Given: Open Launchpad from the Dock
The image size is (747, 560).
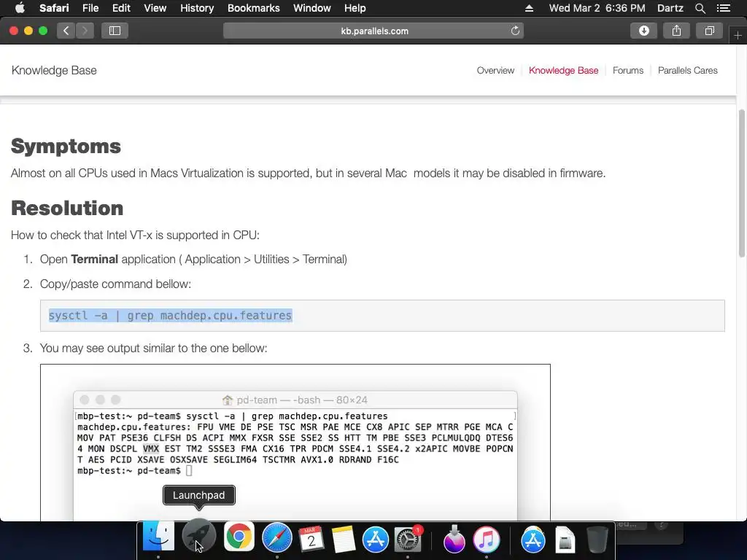Looking at the screenshot, I should pos(198,537).
